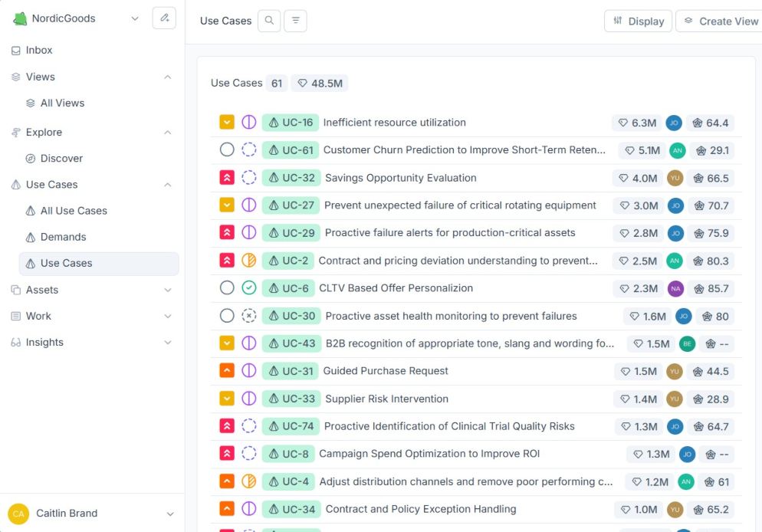Open 'Supplier Risk Intervention' title

386,399
